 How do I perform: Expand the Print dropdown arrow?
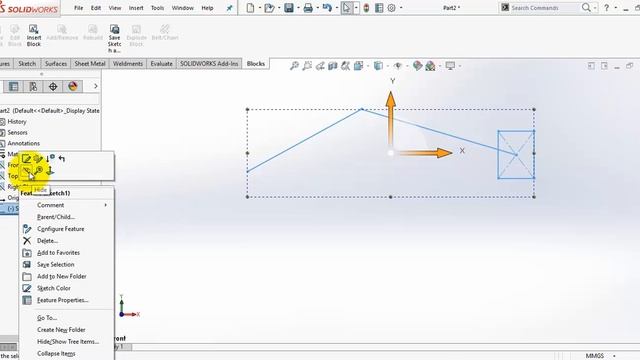[318, 8]
